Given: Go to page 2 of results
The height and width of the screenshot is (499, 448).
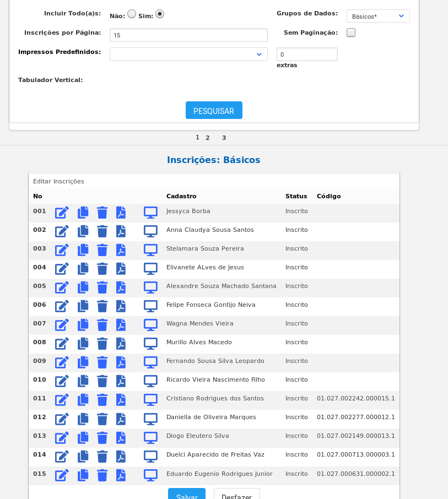Looking at the screenshot, I should click(x=208, y=138).
